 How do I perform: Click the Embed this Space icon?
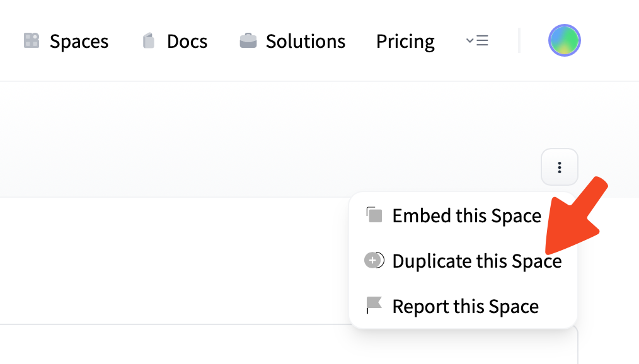(x=374, y=215)
